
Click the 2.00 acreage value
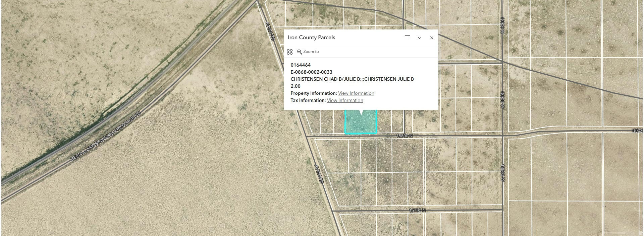point(296,86)
